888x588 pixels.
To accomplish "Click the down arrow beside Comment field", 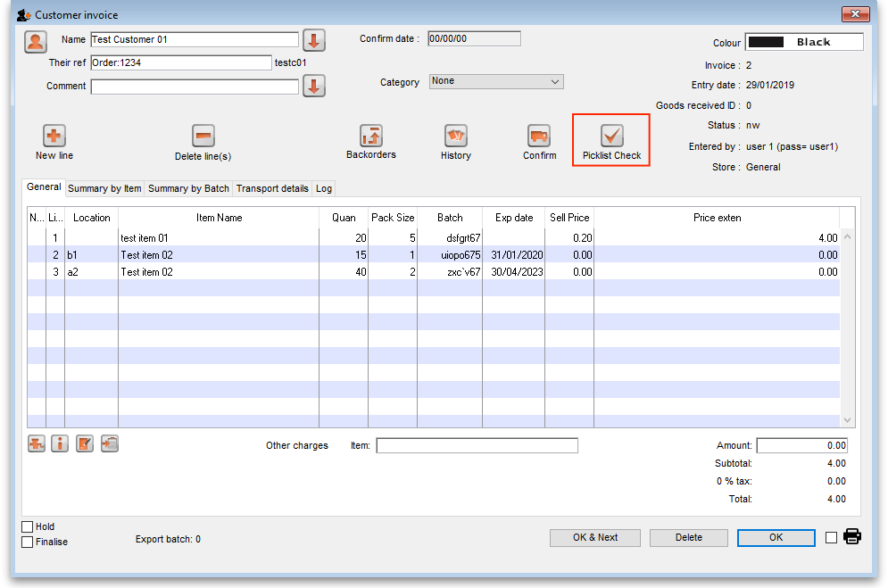I will [314, 87].
